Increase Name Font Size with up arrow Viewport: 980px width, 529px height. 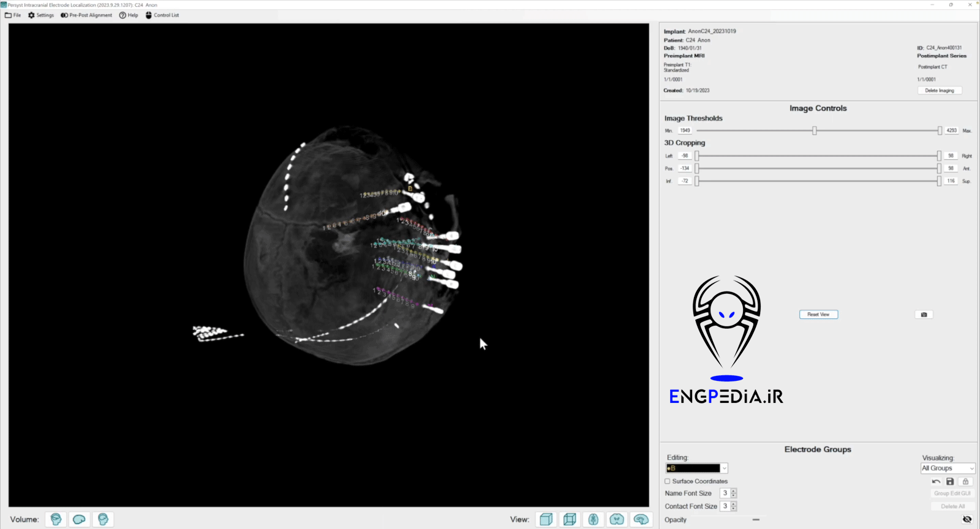point(734,491)
